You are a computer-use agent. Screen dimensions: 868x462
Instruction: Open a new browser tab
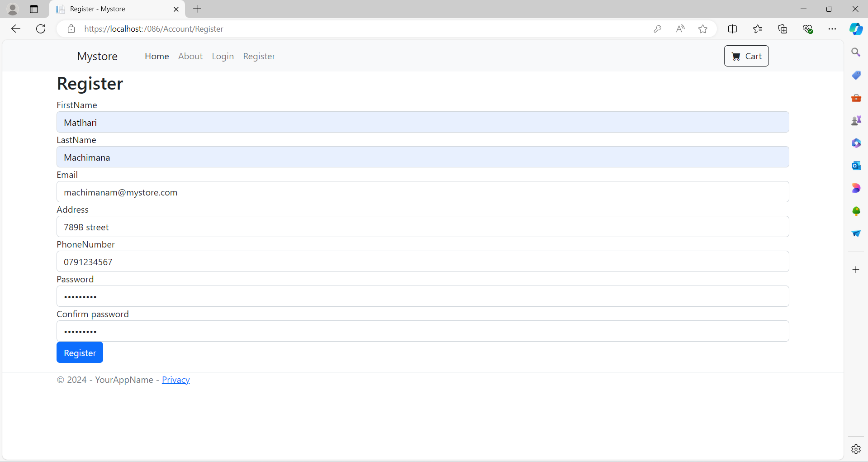pyautogui.click(x=197, y=9)
